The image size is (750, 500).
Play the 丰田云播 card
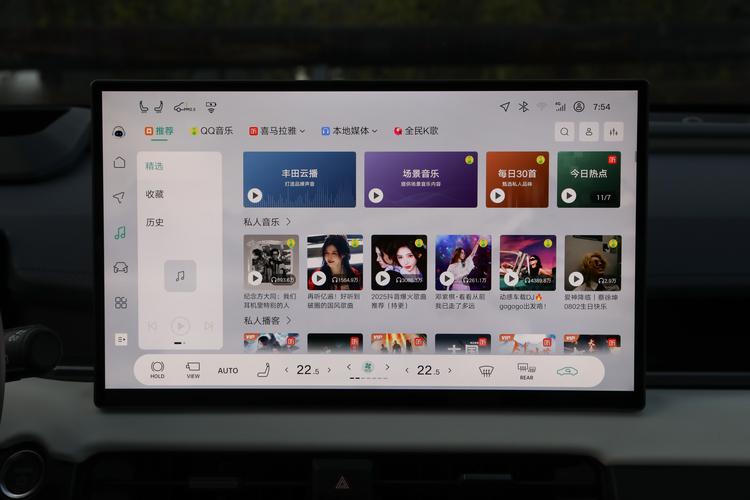click(x=255, y=196)
